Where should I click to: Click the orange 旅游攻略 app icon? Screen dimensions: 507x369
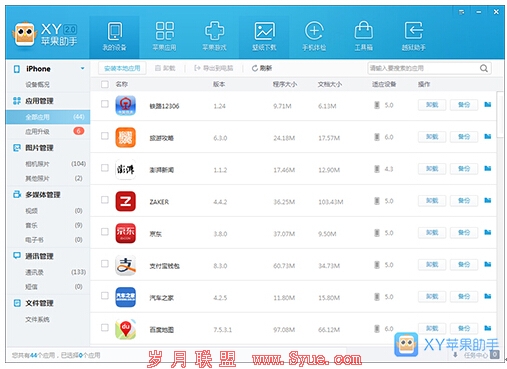125,137
